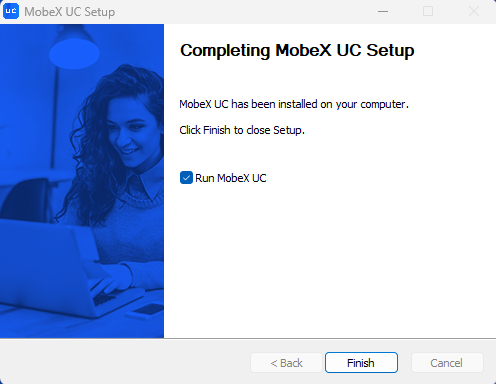This screenshot has width=496, height=384.
Task: Click the white checkmark inside the blue box
Action: [186, 178]
